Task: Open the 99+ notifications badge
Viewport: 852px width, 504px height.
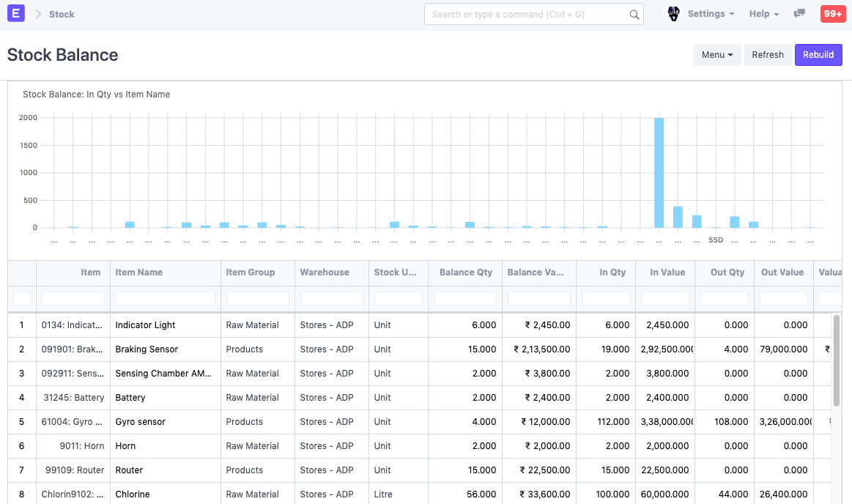Action: pyautogui.click(x=832, y=14)
